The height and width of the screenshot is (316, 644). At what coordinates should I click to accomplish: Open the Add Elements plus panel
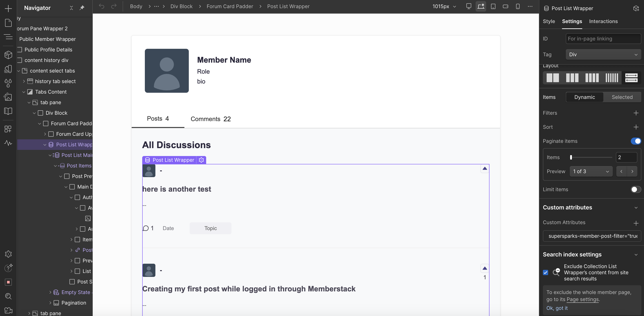click(x=8, y=9)
